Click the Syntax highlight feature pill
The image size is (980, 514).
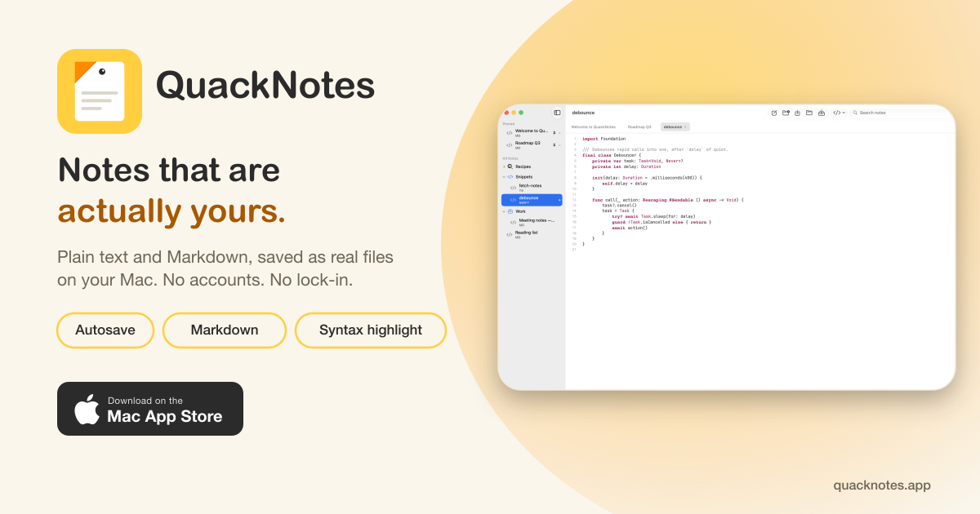pos(371,330)
